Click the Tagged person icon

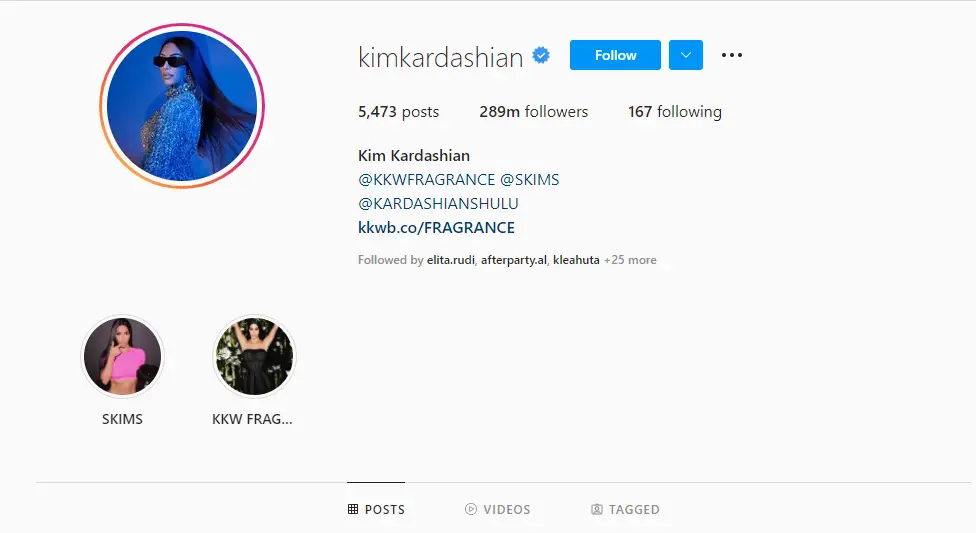596,509
